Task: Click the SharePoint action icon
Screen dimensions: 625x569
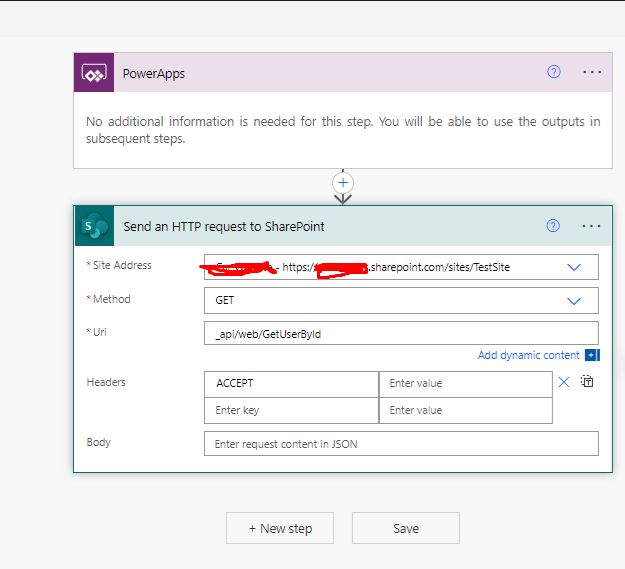Action: point(94,226)
